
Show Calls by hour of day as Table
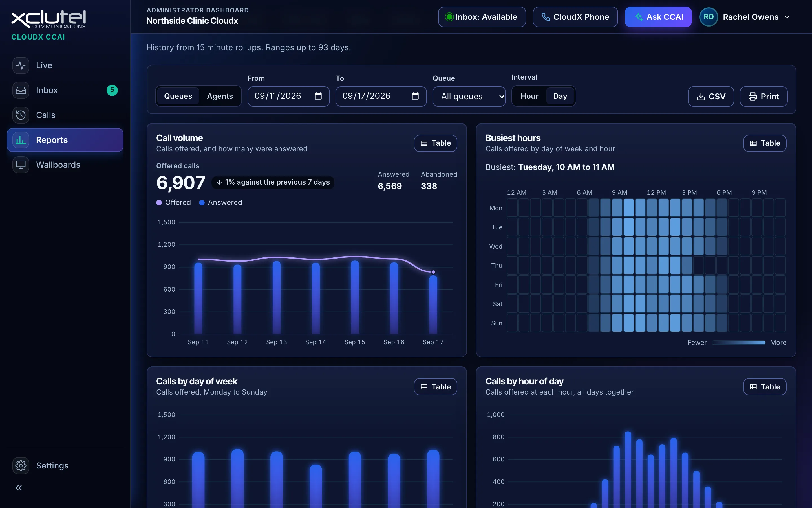765,387
